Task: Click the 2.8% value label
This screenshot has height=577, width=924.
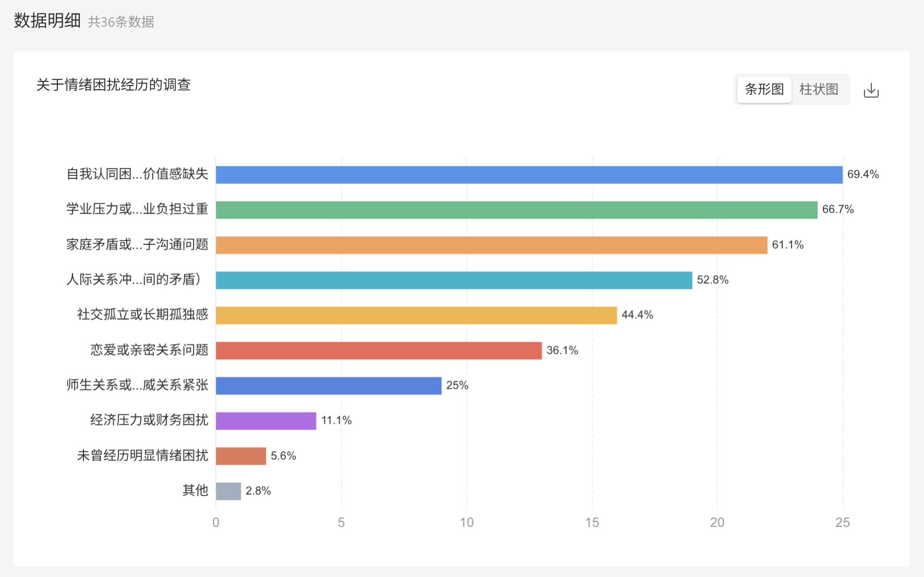Action: [x=258, y=490]
